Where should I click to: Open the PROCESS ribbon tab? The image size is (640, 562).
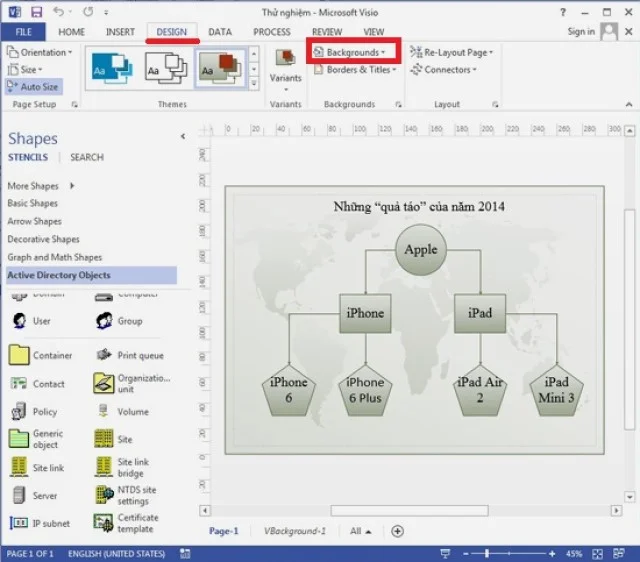pyautogui.click(x=272, y=32)
